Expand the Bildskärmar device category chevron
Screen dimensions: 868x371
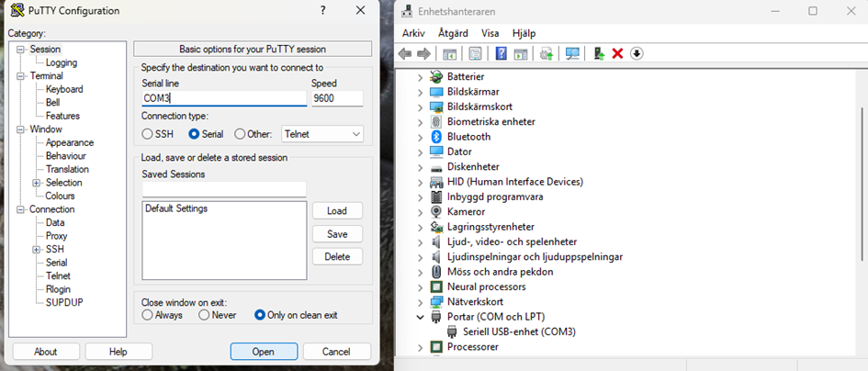coord(420,92)
